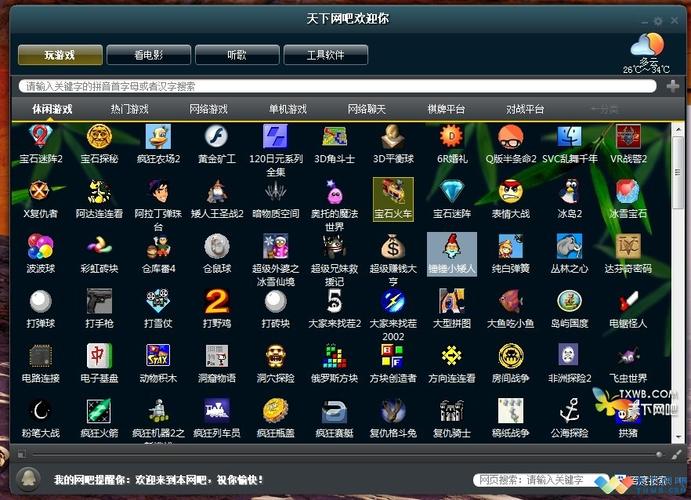The width and height of the screenshot is (691, 500).
Task: Launch the 大型拼图 puzzle icon
Action: pos(452,301)
